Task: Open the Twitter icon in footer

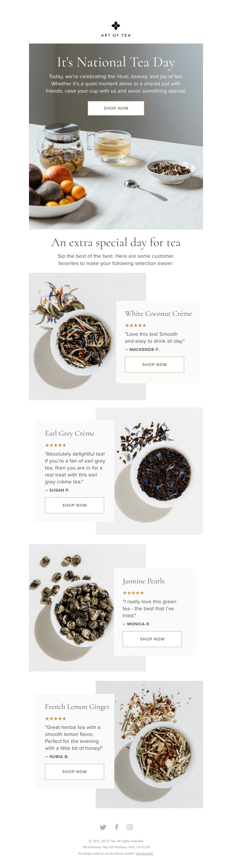Action: 103,827
